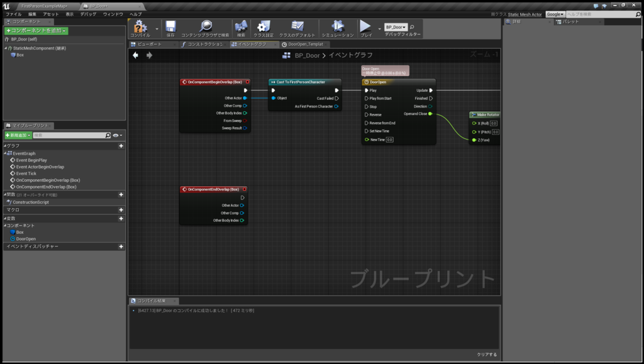Navigate forward in graph history
The image size is (644, 364).
[150, 55]
